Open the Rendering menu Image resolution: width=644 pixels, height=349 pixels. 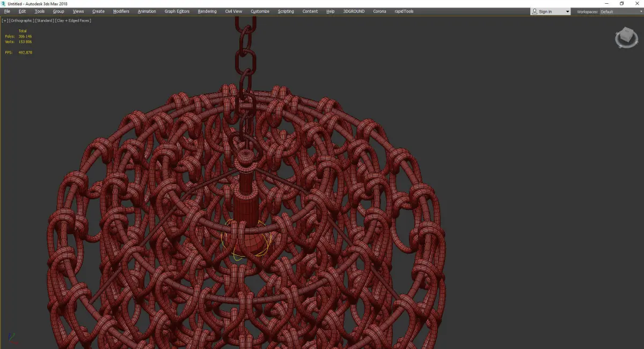(x=207, y=11)
